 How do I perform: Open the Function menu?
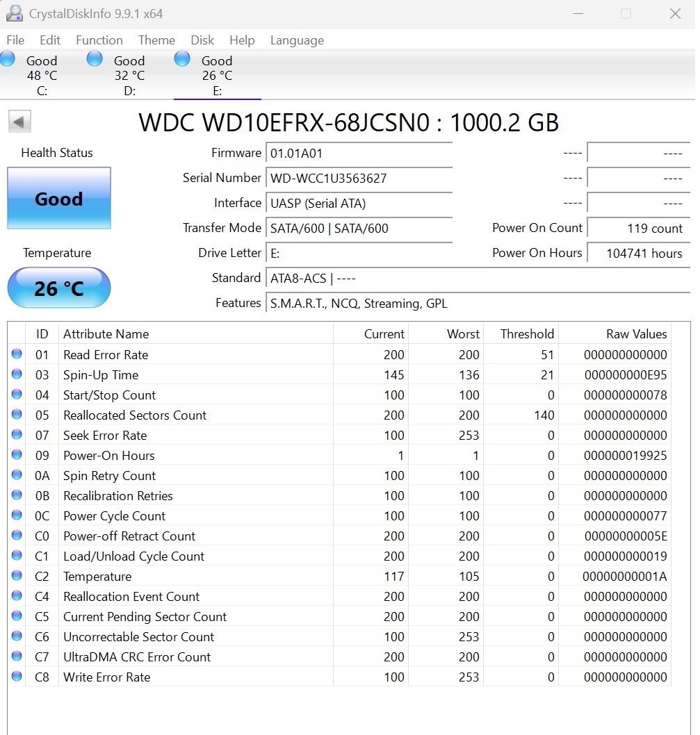click(x=99, y=40)
